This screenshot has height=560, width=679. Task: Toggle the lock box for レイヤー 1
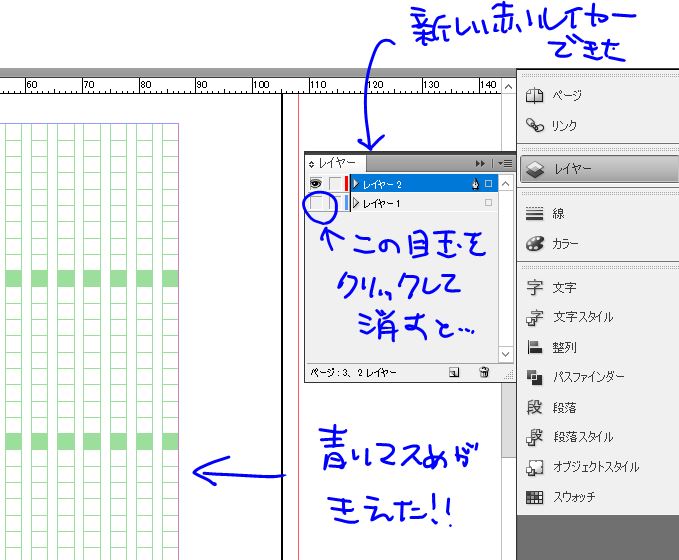[x=336, y=202]
